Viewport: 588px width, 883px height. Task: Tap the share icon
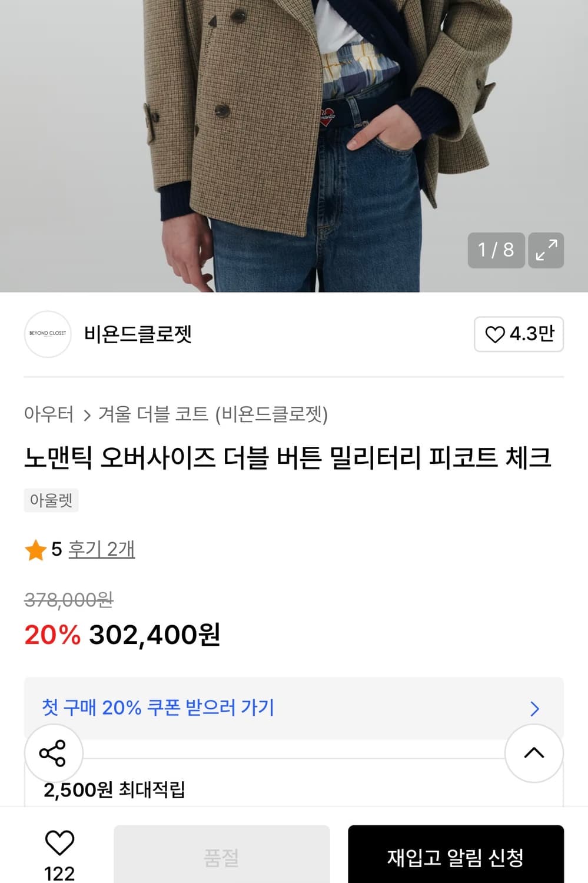pos(55,752)
